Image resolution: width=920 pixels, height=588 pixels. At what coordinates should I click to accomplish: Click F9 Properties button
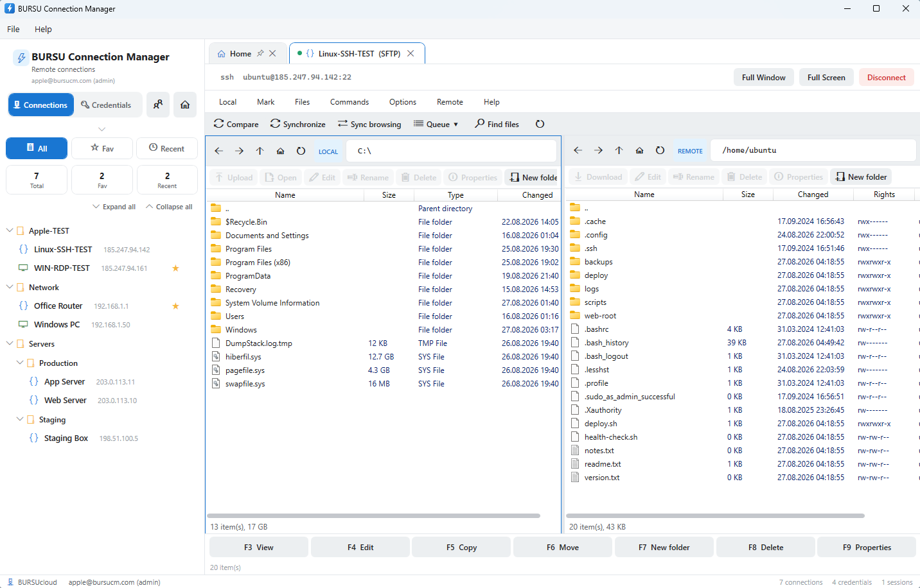point(867,547)
